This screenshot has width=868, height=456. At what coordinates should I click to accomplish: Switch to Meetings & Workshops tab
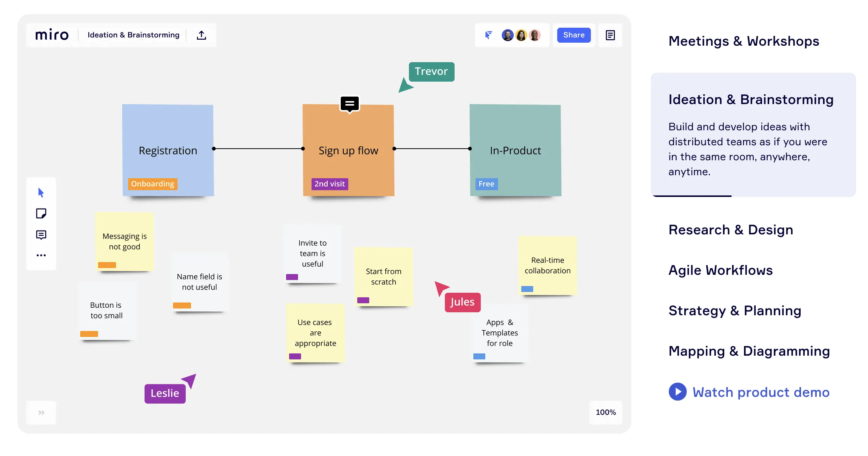(743, 41)
